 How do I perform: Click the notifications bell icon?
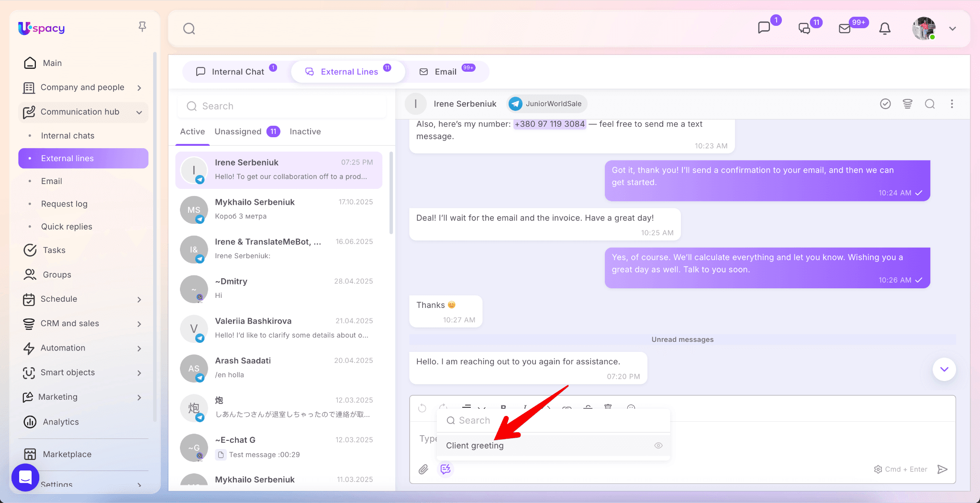(x=885, y=29)
